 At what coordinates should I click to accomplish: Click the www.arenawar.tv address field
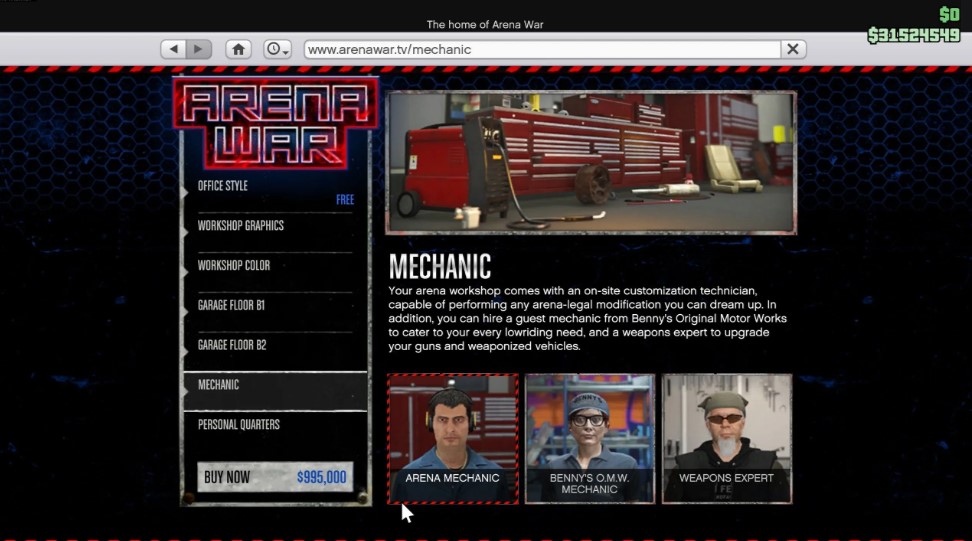click(x=540, y=49)
